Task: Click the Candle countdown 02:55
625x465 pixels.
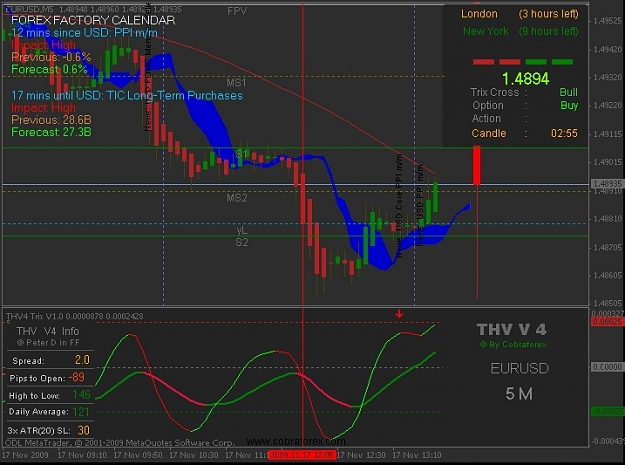Action: point(564,133)
